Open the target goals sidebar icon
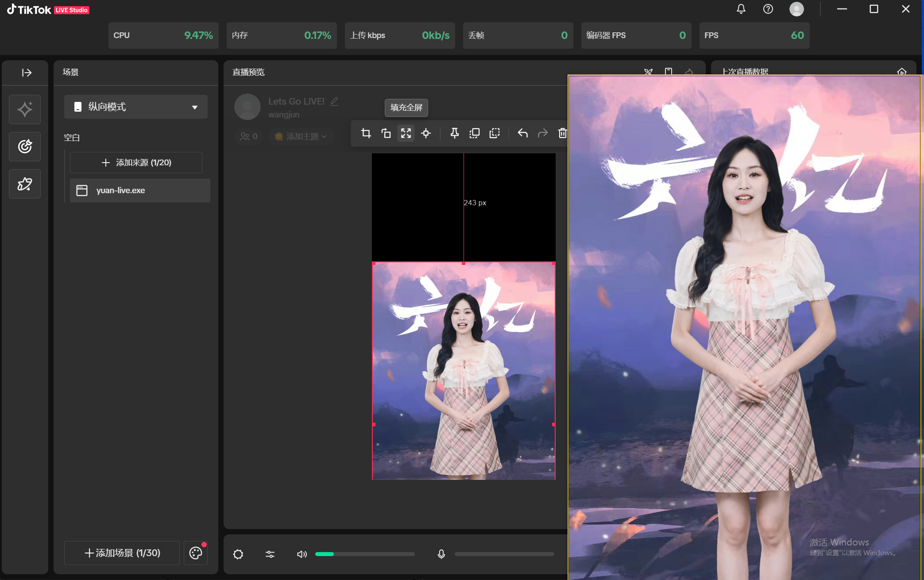Image resolution: width=924 pixels, height=580 pixels. (x=25, y=147)
